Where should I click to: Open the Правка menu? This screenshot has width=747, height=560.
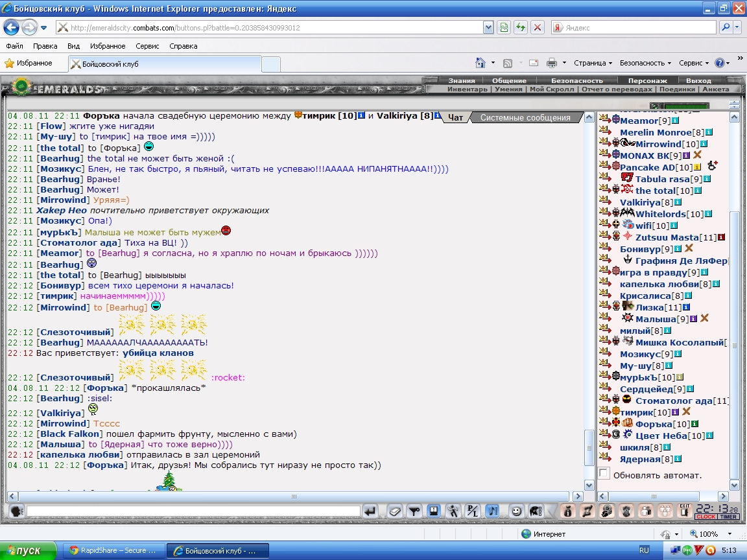coord(45,46)
